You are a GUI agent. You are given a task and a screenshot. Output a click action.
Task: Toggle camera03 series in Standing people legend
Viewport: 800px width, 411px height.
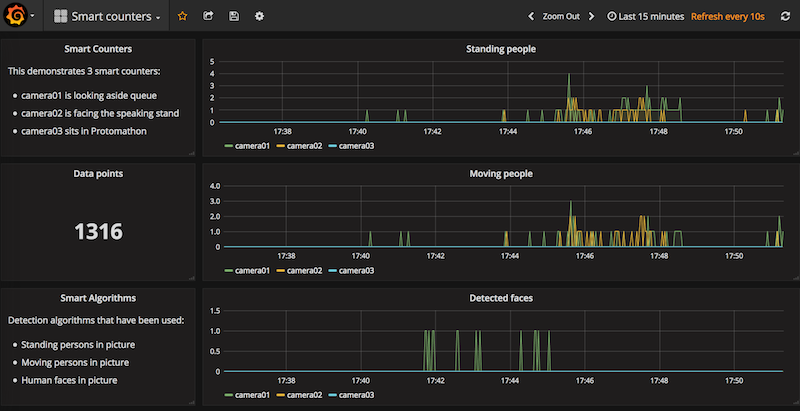click(x=351, y=146)
